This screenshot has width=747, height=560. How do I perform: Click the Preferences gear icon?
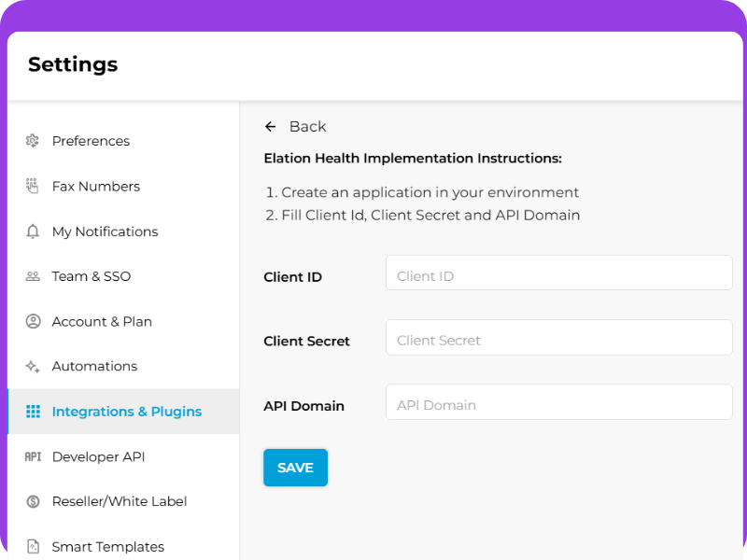[x=33, y=141]
